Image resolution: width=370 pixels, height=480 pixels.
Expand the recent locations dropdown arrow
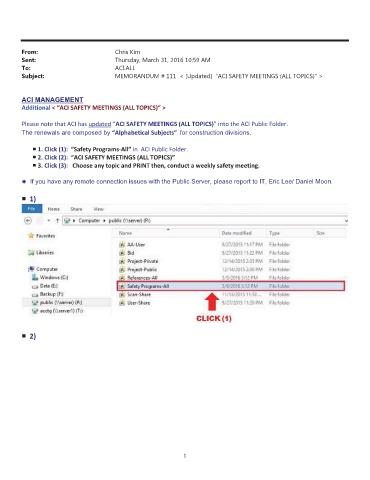pyautogui.click(x=49, y=220)
